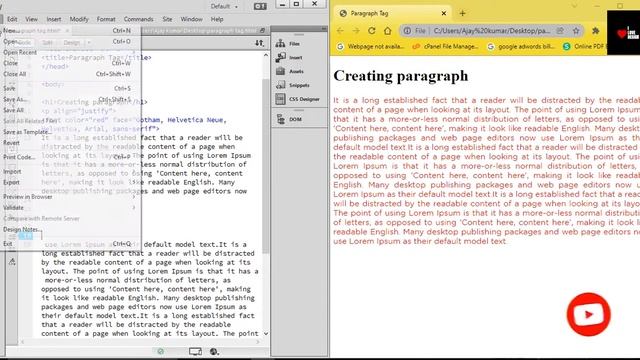Image resolution: width=640 pixels, height=360 pixels.
Task: Click the green check status icon
Action: click(161, 351)
